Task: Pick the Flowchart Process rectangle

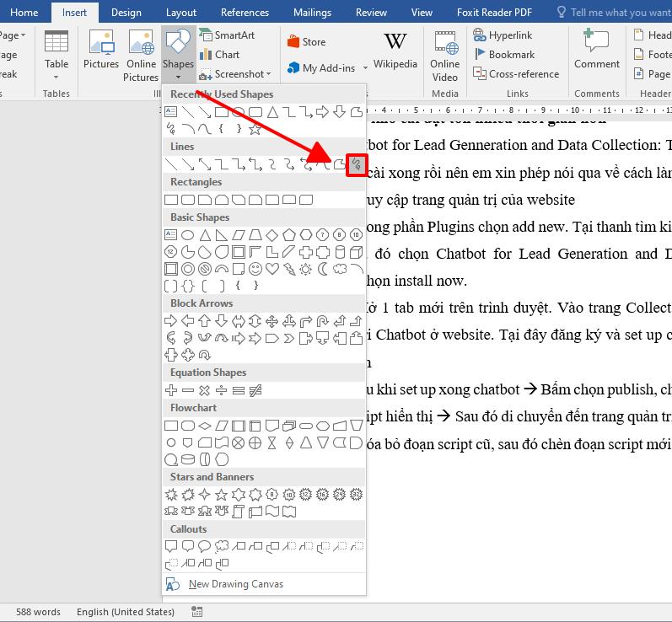Action: tap(171, 426)
